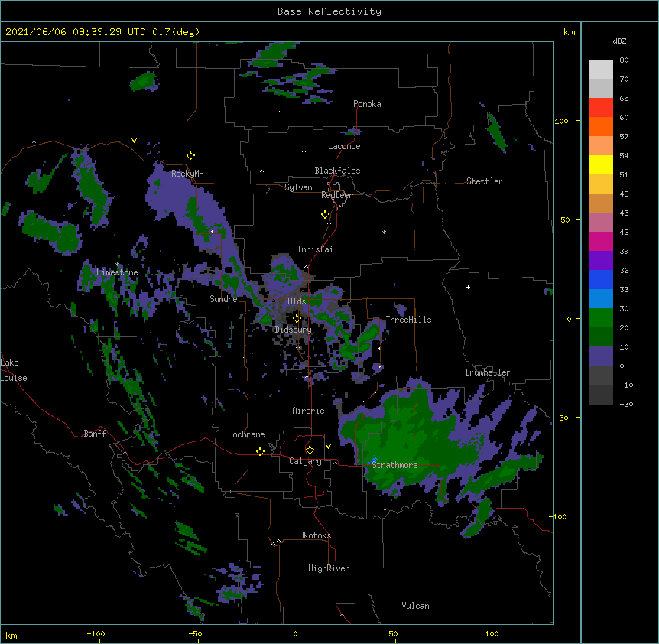The width and height of the screenshot is (659, 644).
Task: Click the vertical axis -50 km tick label
Action: point(561,418)
